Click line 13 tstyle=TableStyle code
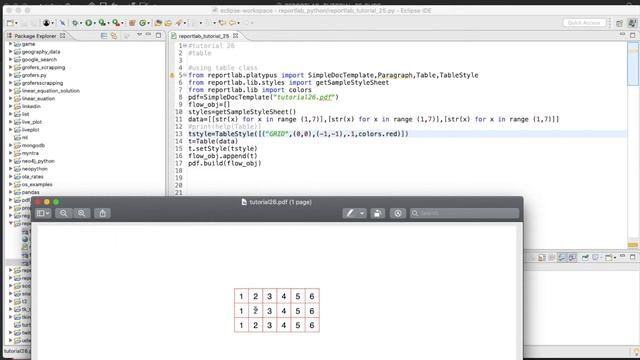The image size is (640, 360). pyautogui.click(x=298, y=134)
